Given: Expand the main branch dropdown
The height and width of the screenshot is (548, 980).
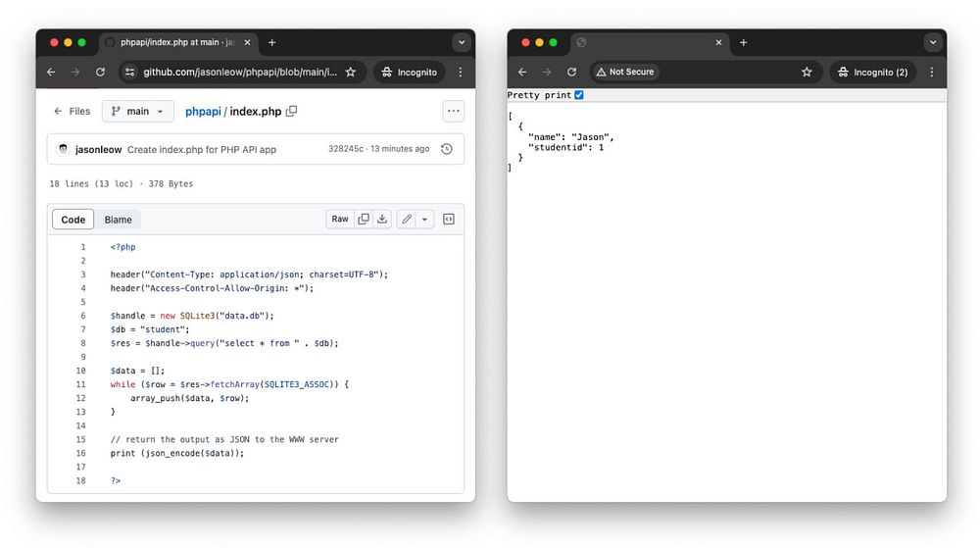Looking at the screenshot, I should tap(137, 111).
